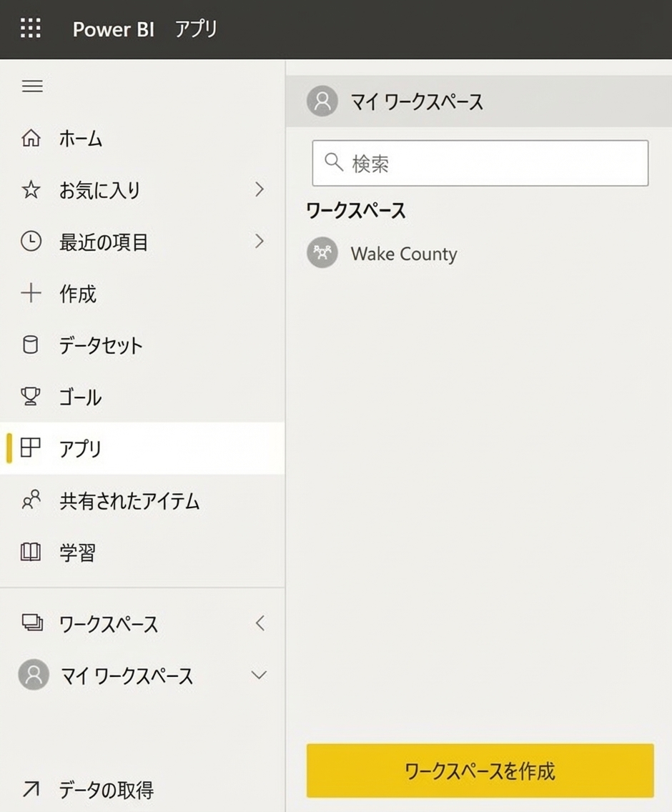Click the アプリ grid icon in sidebar

click(x=30, y=448)
